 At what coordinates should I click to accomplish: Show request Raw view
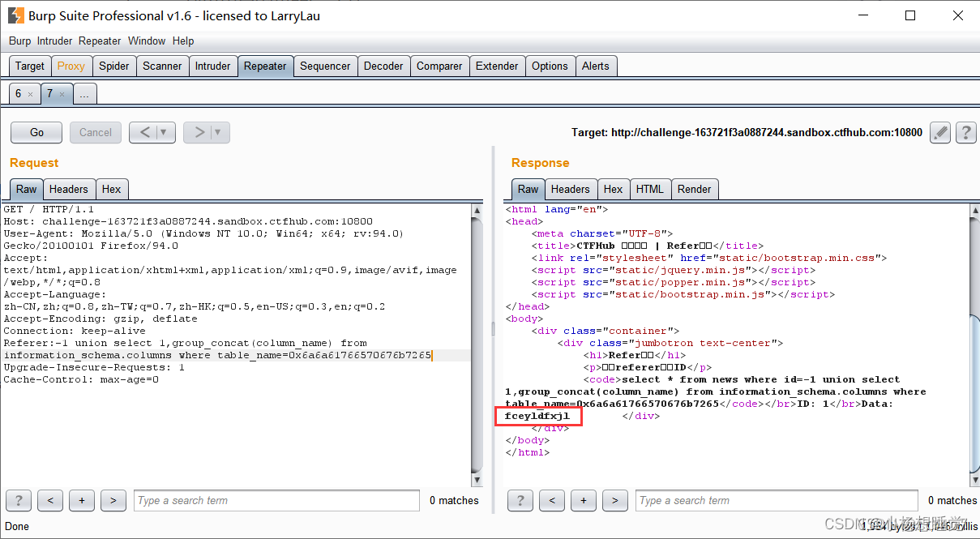[x=27, y=189]
